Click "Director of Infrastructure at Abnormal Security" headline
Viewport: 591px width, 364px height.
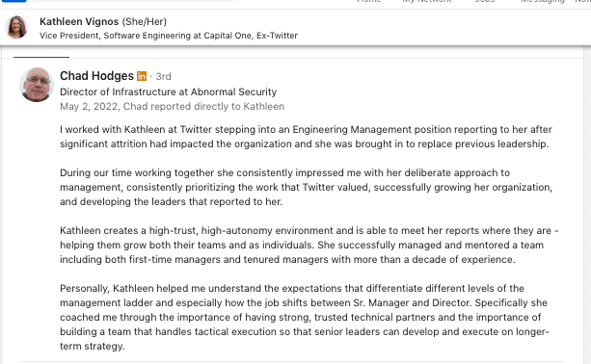point(168,91)
